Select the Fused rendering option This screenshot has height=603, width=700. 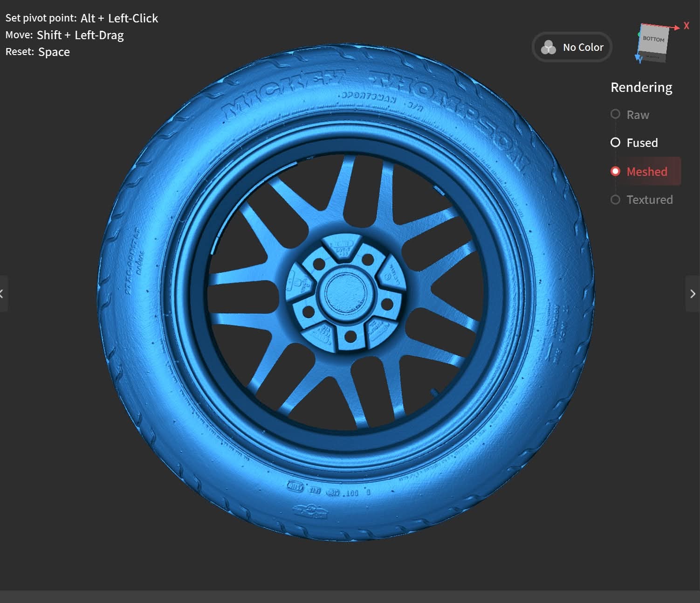634,143
